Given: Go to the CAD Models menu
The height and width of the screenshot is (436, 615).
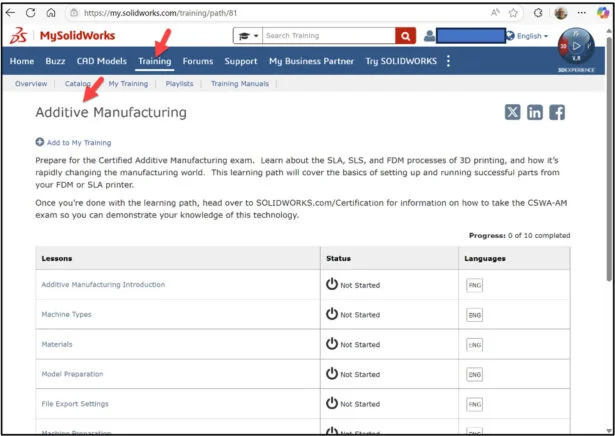Looking at the screenshot, I should click(102, 61).
